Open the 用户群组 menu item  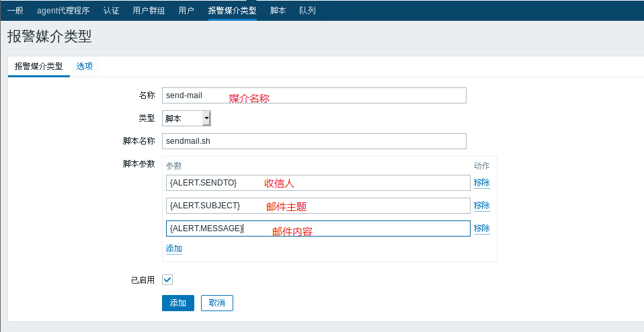149,10
